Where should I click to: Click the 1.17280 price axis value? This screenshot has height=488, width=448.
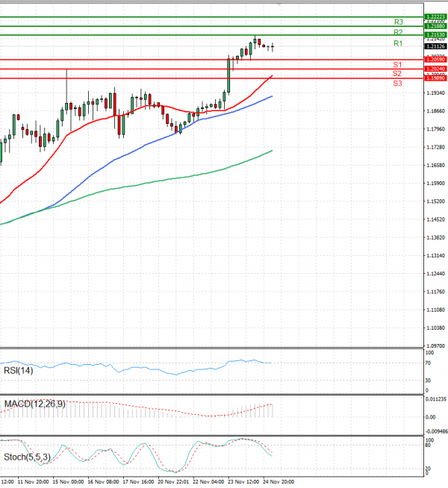point(436,147)
